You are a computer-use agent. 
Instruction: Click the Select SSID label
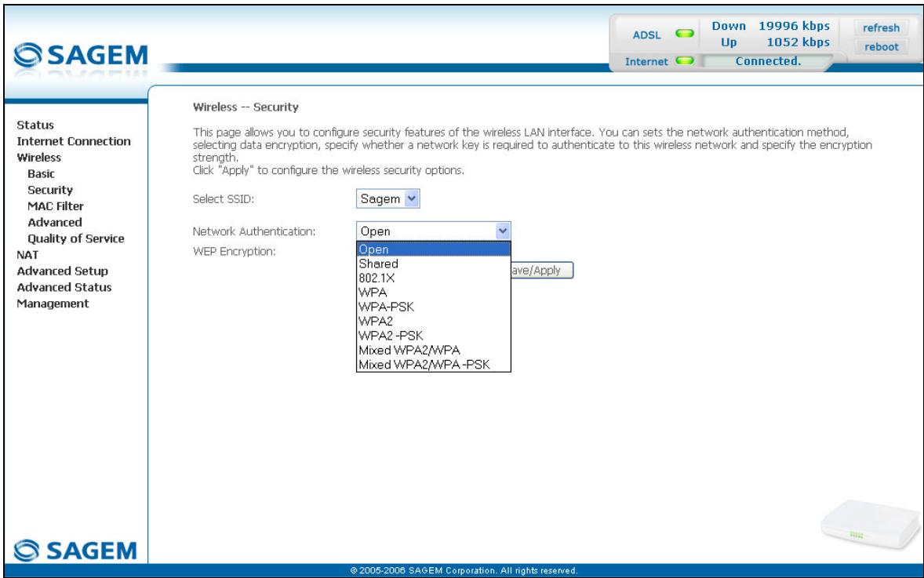click(224, 199)
